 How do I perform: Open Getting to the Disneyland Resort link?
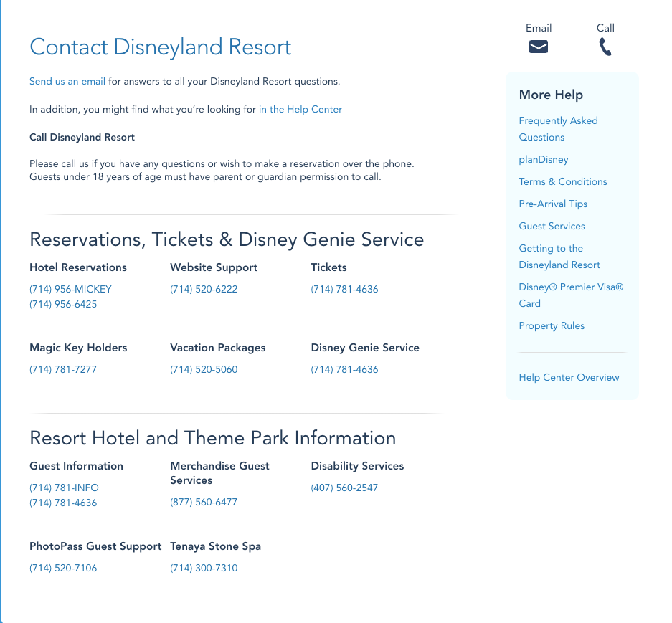point(559,257)
